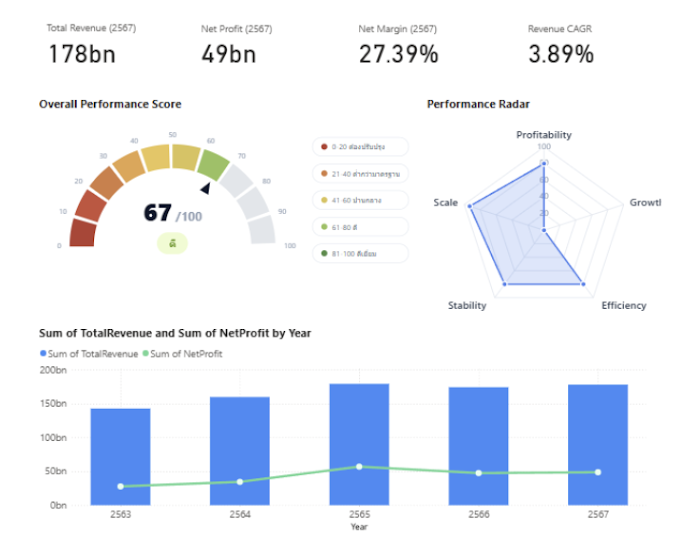Click the NetProfit line marker for 2566
The width and height of the screenshot is (700, 539).
point(479,473)
